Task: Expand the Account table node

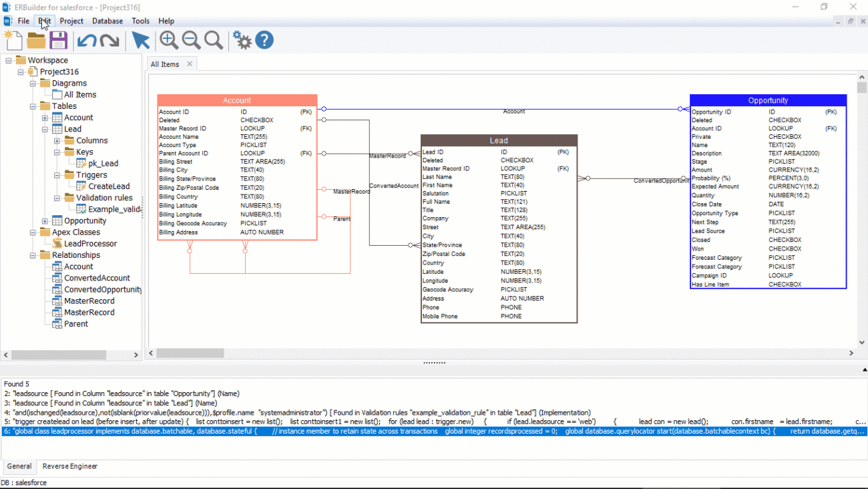Action: click(x=45, y=118)
